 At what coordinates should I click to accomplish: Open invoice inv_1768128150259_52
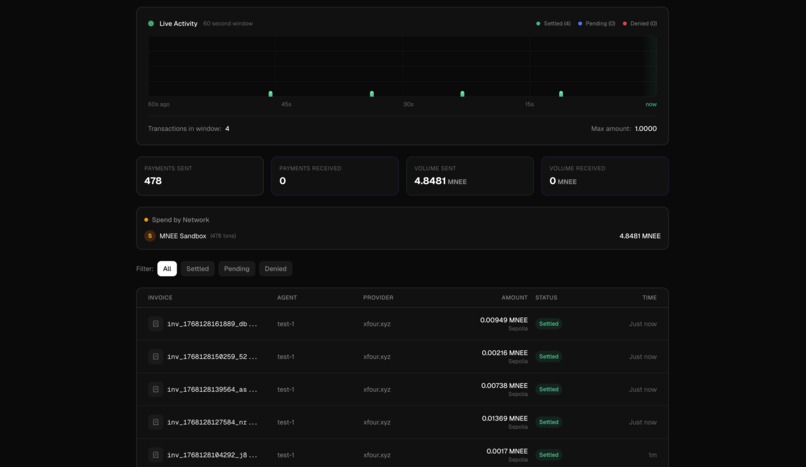pos(212,357)
